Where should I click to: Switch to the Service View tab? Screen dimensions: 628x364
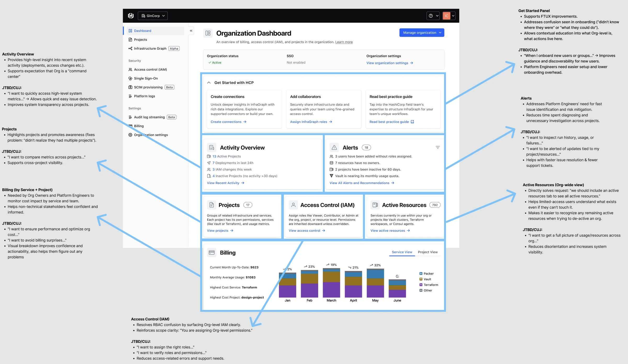(402, 252)
